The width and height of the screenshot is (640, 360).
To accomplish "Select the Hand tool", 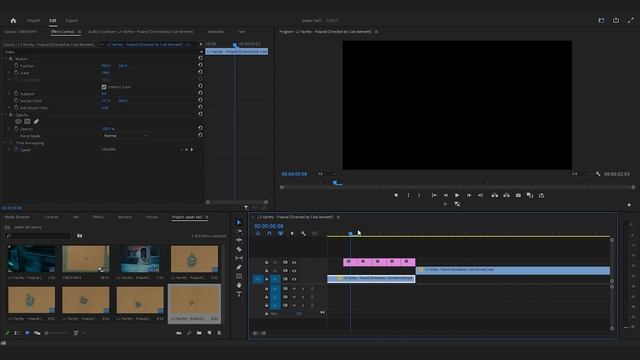I will point(239,285).
